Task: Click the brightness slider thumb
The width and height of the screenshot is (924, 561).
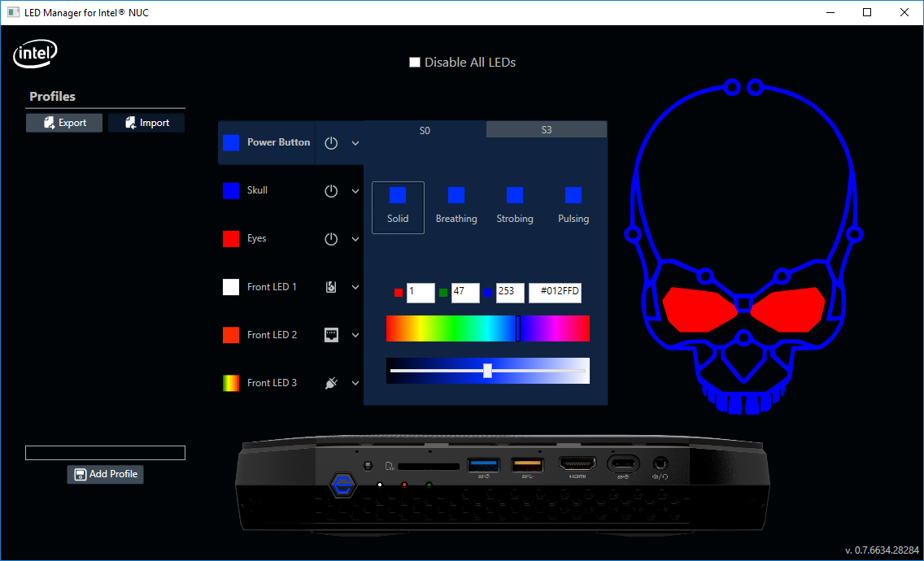Action: [487, 371]
